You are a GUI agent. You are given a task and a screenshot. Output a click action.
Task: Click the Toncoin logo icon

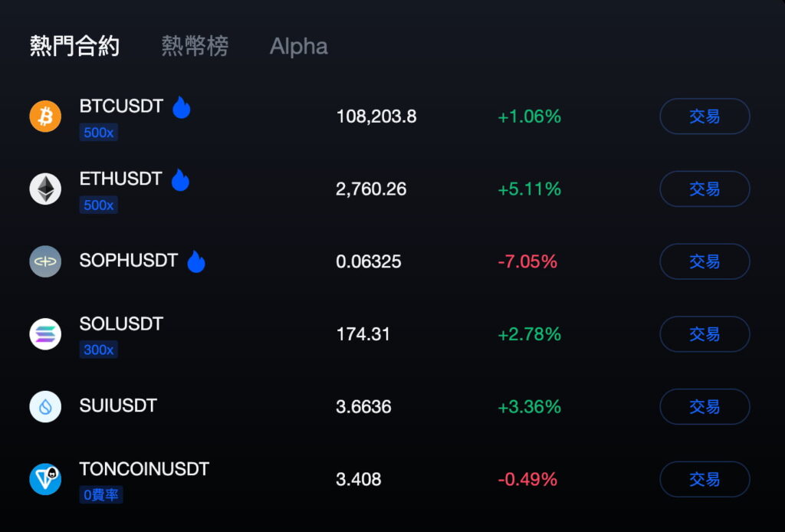pos(45,479)
